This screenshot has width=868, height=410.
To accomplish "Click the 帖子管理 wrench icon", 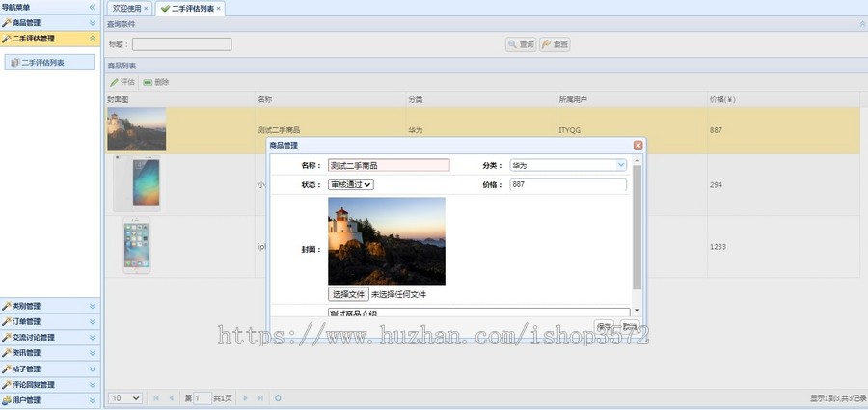I will [x=7, y=369].
